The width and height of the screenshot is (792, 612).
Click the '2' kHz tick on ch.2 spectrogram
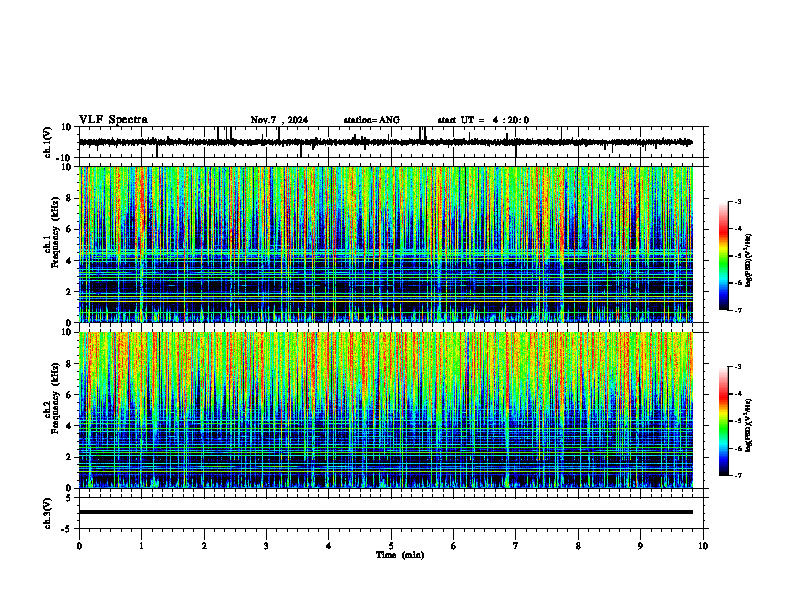[70, 457]
